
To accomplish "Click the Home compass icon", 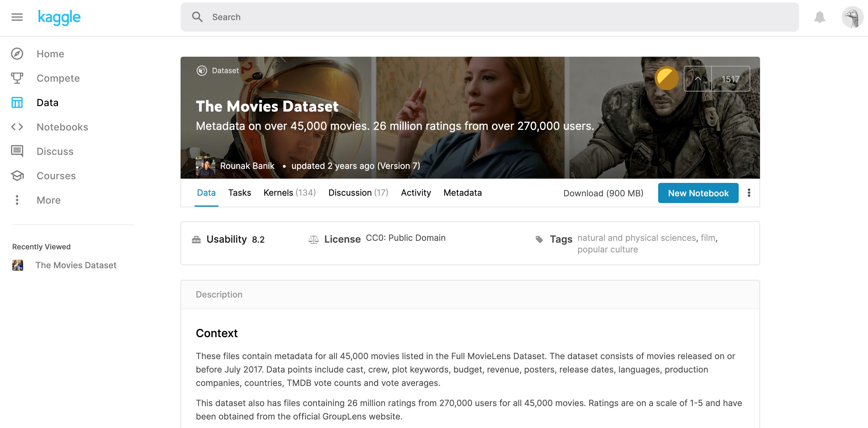I will [x=17, y=54].
